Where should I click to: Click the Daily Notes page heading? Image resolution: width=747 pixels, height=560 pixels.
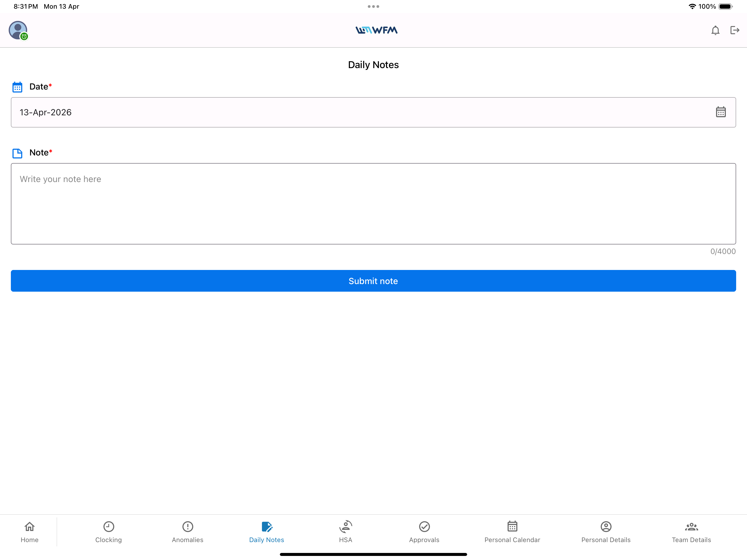[373, 65]
